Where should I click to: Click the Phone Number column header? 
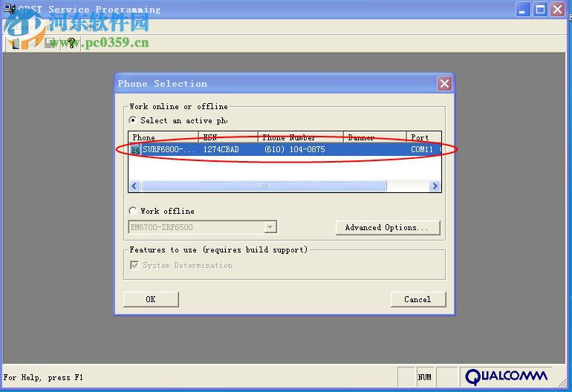click(301, 137)
